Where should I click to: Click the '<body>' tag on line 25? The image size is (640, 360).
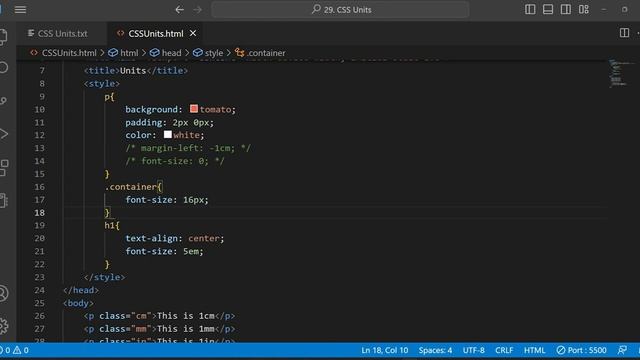[x=78, y=303]
